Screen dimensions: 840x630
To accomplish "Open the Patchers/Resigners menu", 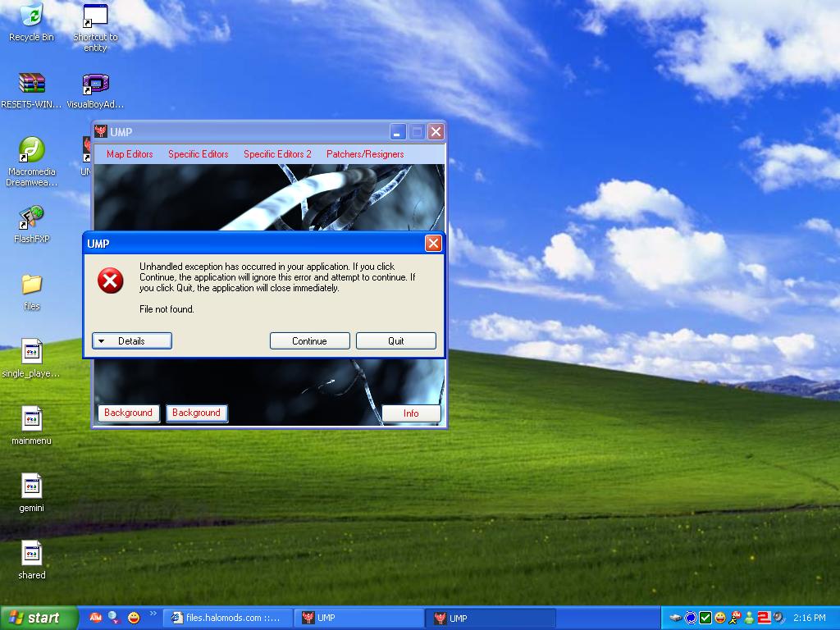I will point(365,154).
